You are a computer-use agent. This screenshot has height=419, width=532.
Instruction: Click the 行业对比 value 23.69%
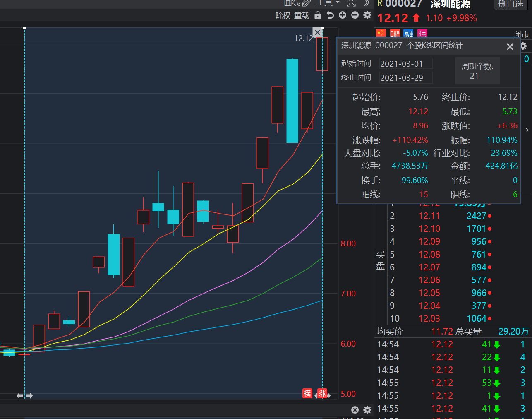click(504, 153)
